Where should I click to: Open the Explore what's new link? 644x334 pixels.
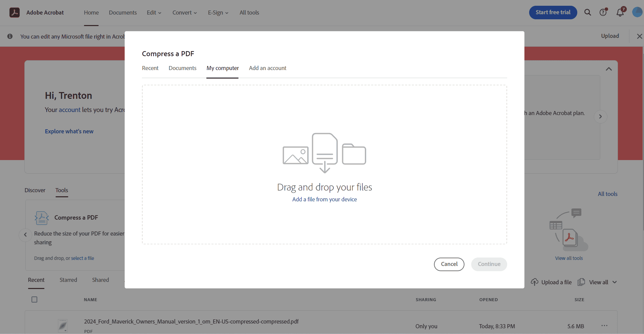(69, 131)
